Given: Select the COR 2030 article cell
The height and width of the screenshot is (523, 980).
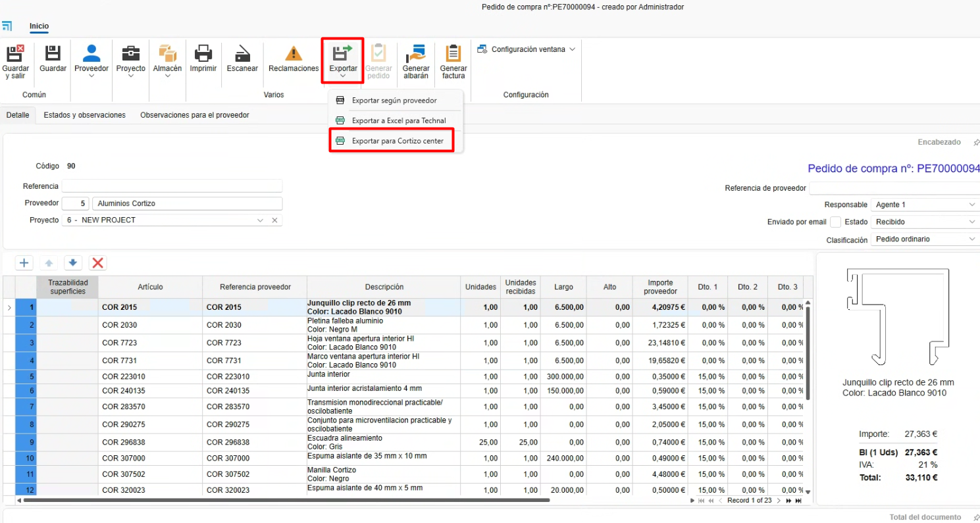Looking at the screenshot, I should click(x=151, y=325).
